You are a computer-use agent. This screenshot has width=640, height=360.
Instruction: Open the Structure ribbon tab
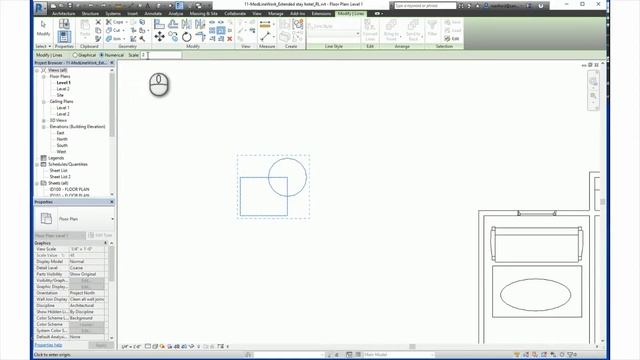(x=90, y=13)
